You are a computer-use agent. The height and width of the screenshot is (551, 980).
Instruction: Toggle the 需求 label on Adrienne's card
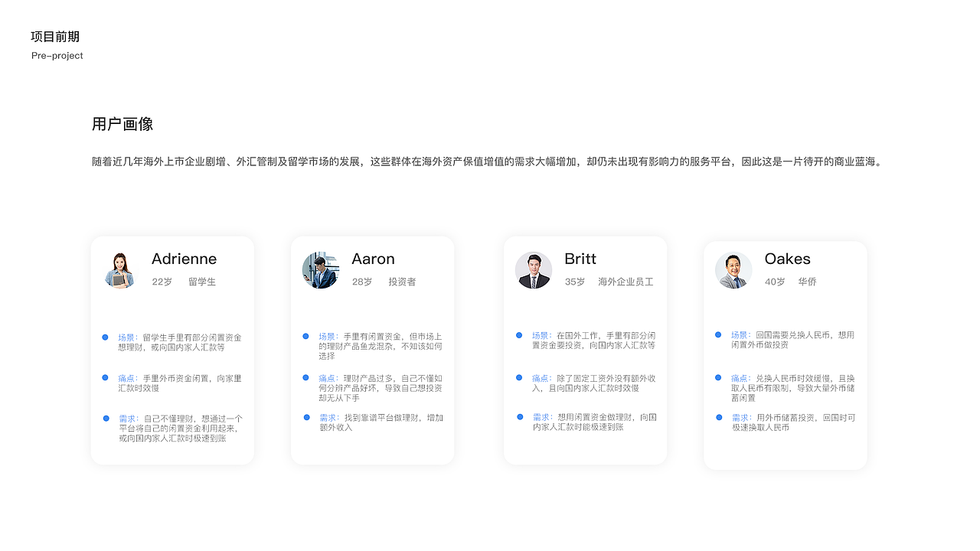point(126,417)
